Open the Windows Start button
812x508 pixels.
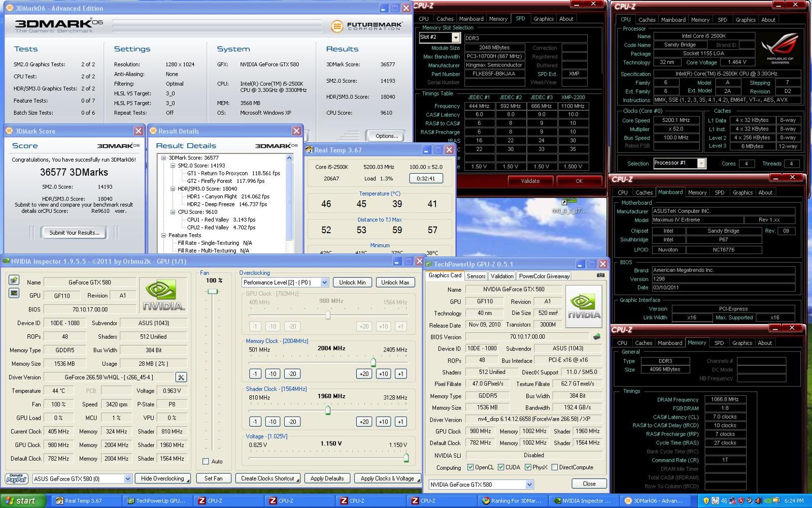click(23, 501)
